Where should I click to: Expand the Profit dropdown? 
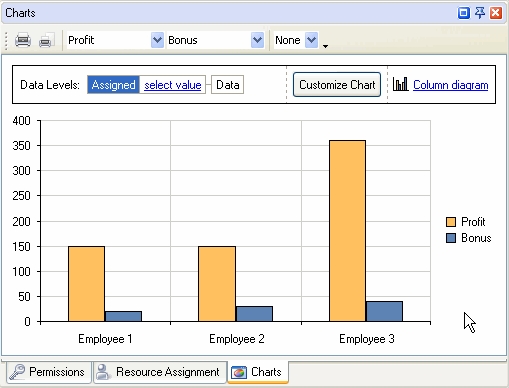(157, 40)
